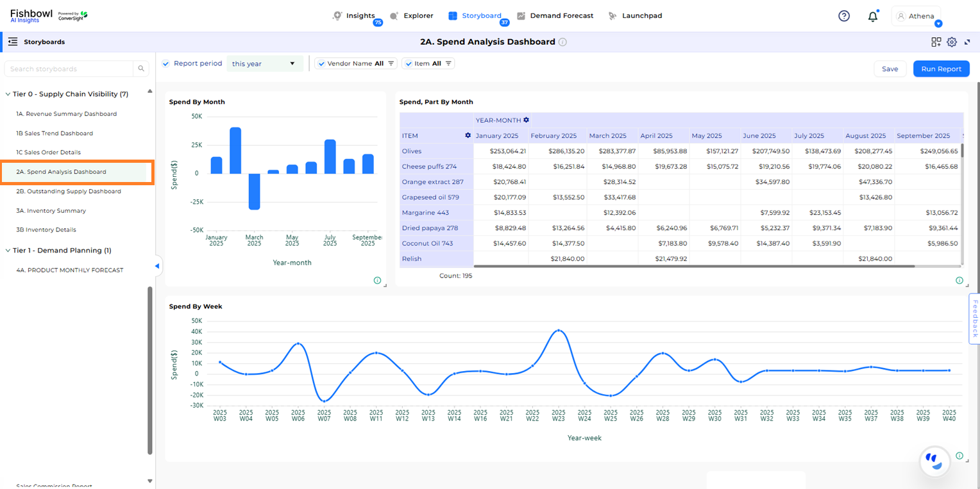Toggle the Item filter checkbox
Viewport: 980px width, 489px height.
click(x=407, y=64)
